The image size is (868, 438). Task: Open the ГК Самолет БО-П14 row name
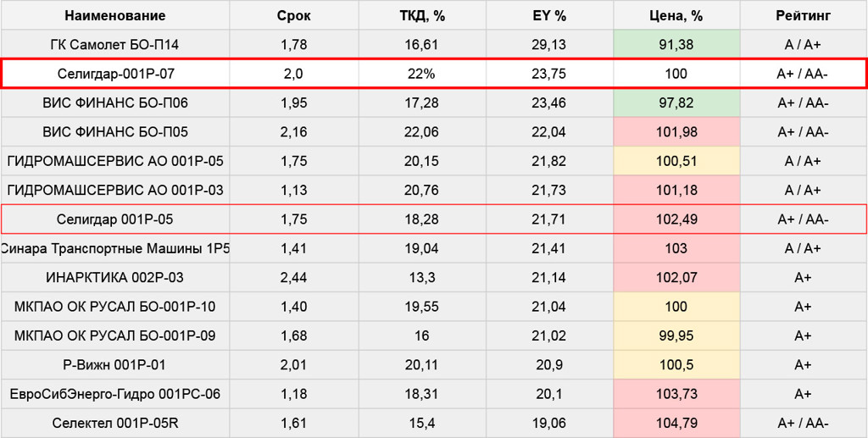click(114, 44)
